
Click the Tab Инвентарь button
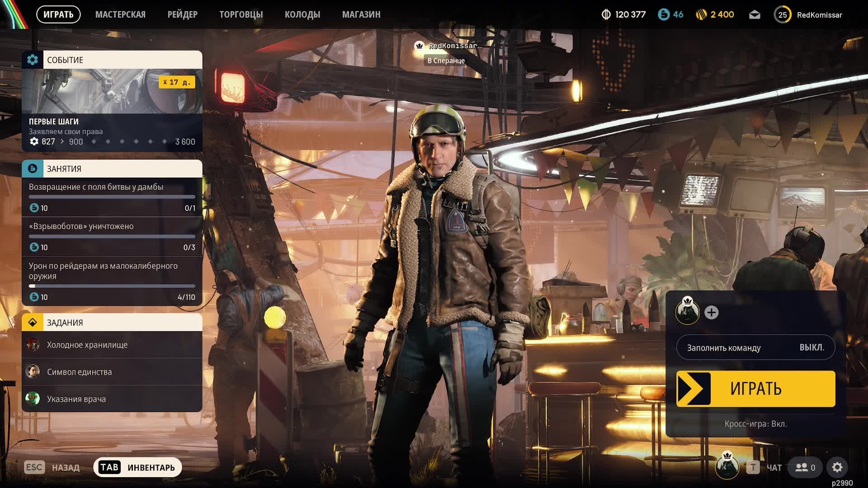coord(137,467)
